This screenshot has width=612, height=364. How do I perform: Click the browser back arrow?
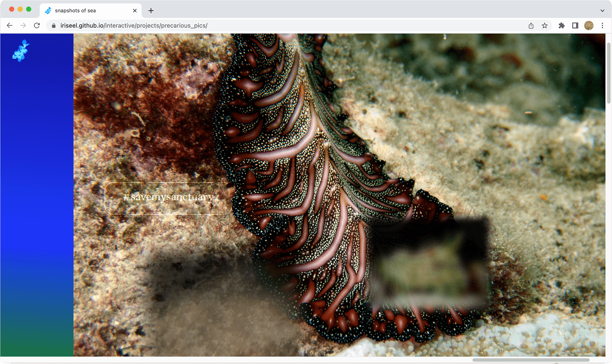(x=9, y=26)
